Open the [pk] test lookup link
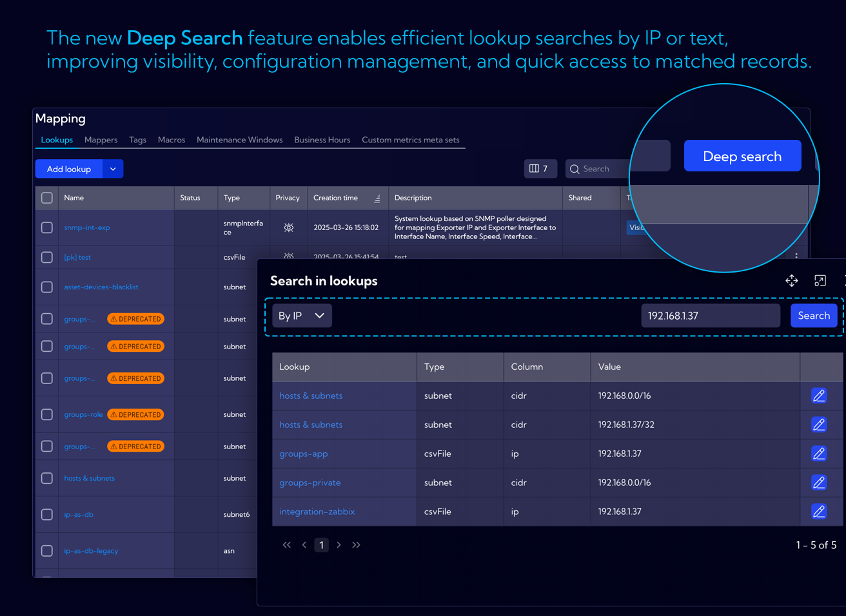Image resolution: width=846 pixels, height=616 pixels. coord(77,257)
